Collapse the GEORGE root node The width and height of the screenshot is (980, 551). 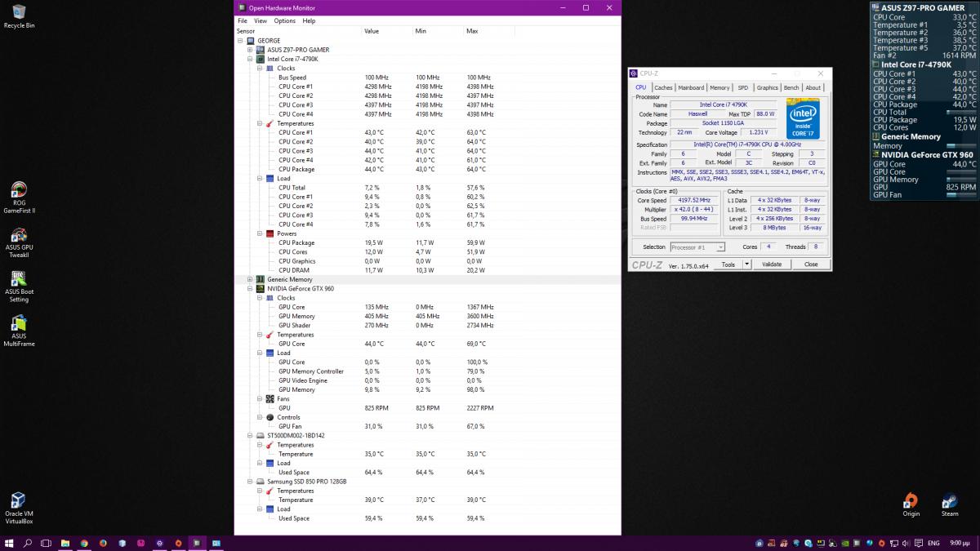point(240,41)
